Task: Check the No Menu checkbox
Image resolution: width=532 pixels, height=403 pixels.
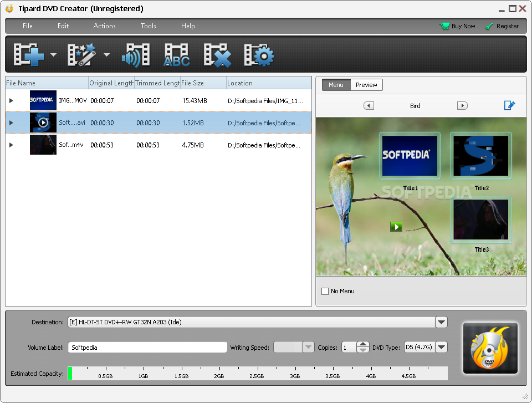Action: (x=325, y=291)
